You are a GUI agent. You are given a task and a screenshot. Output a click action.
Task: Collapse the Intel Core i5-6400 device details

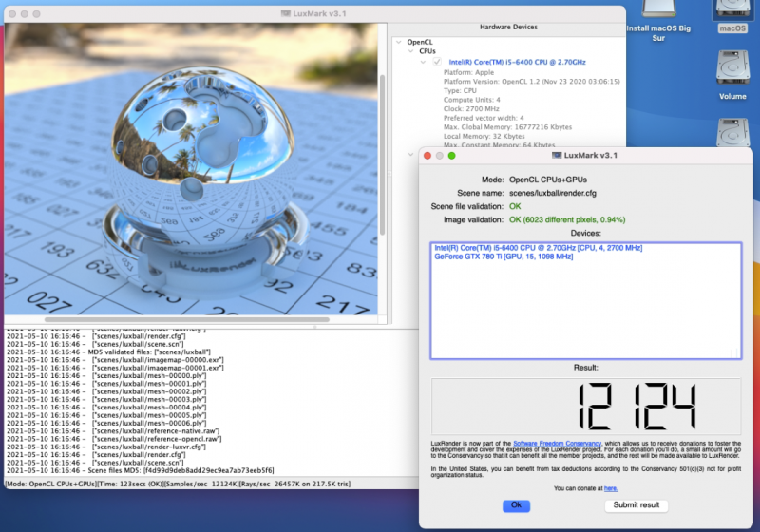click(x=423, y=62)
